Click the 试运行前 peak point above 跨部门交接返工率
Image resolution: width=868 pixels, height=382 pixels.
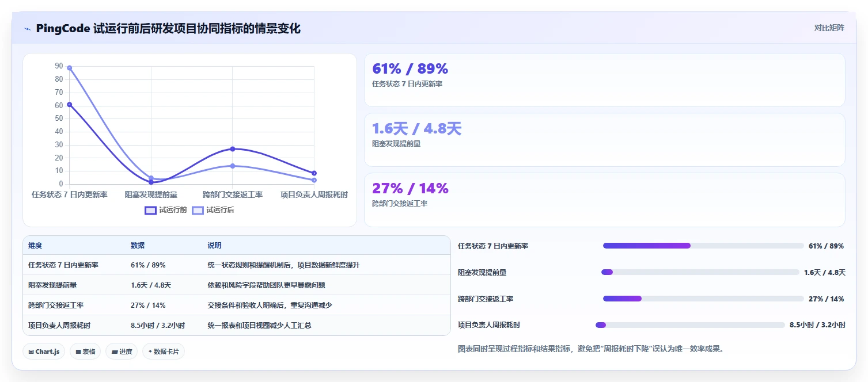pos(233,149)
